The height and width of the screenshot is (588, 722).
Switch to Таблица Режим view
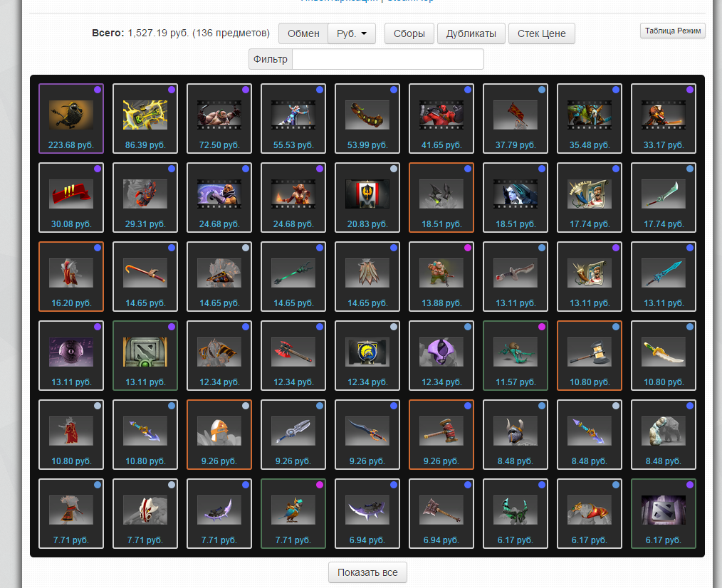[673, 31]
